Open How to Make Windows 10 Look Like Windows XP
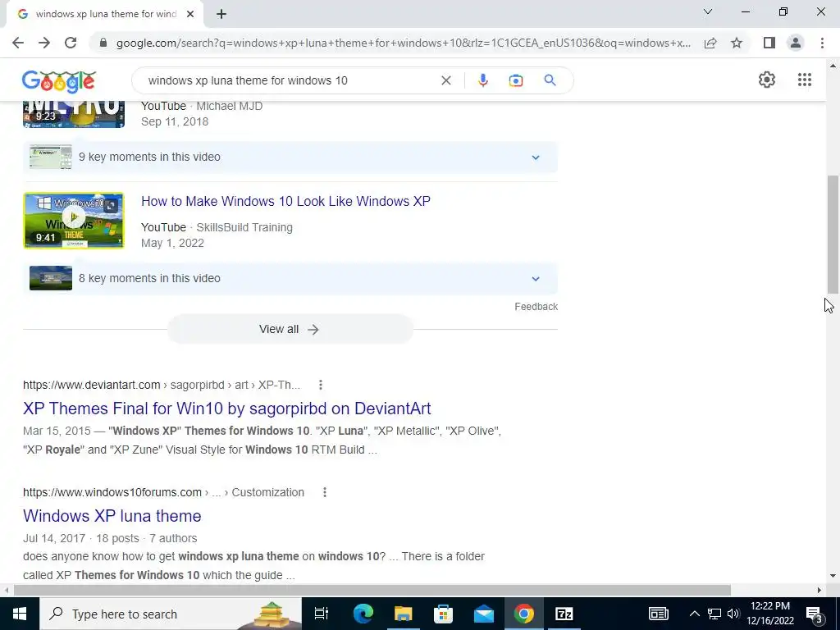The width and height of the screenshot is (840, 630). [x=285, y=202]
